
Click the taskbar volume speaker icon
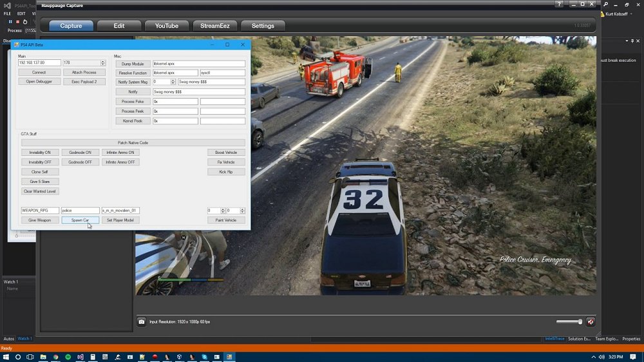coord(601,357)
